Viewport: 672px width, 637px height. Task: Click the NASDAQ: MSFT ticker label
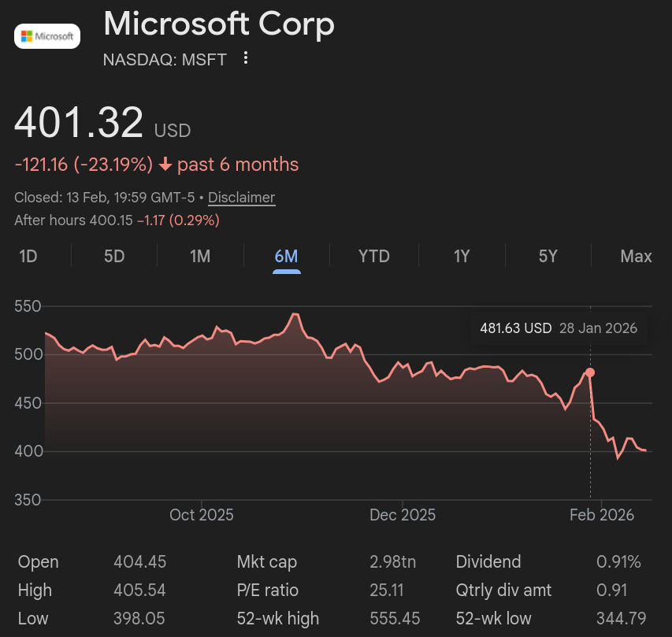[165, 59]
